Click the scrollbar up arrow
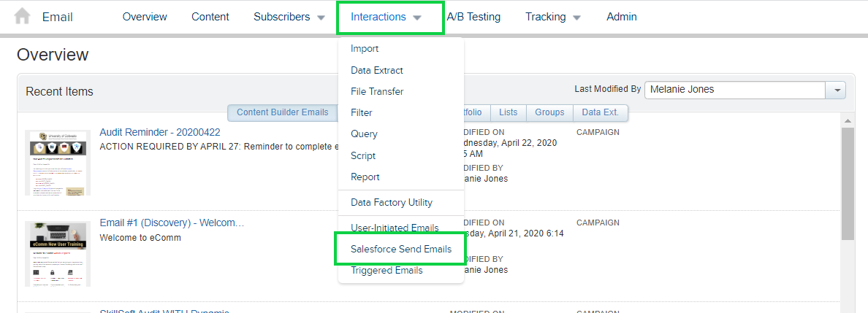868x313 pixels. (848, 120)
